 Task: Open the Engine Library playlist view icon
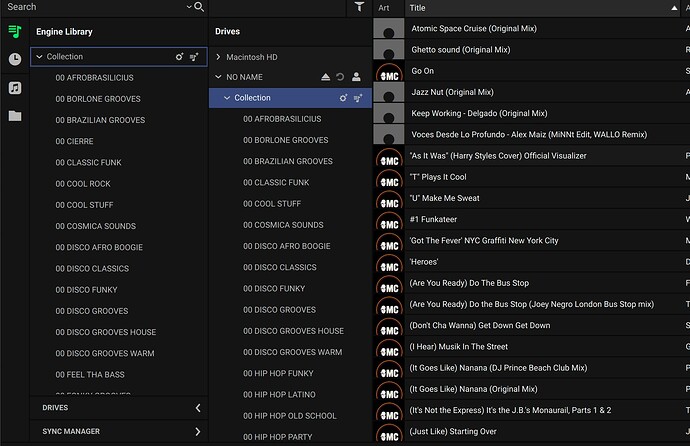click(x=15, y=31)
